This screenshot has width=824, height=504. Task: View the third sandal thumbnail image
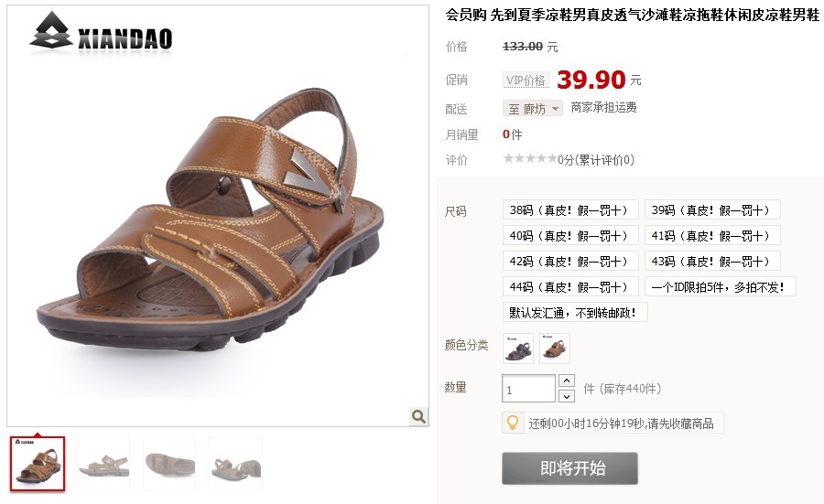click(x=169, y=464)
